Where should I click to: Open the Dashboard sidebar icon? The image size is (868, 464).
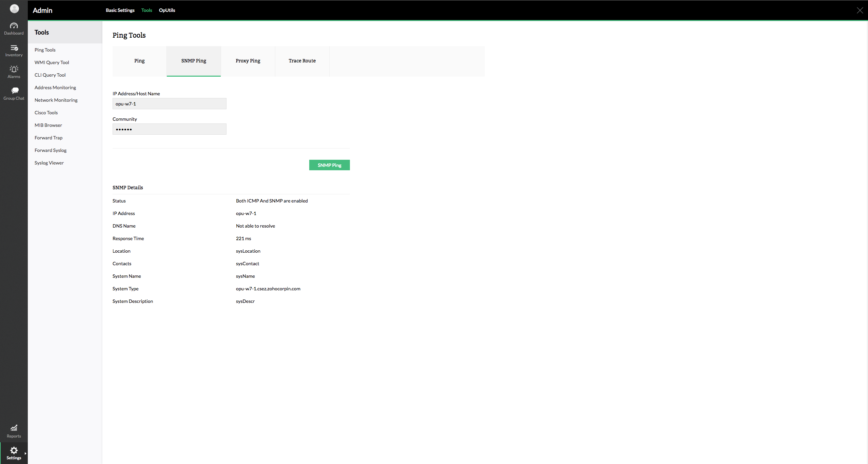[x=14, y=26]
